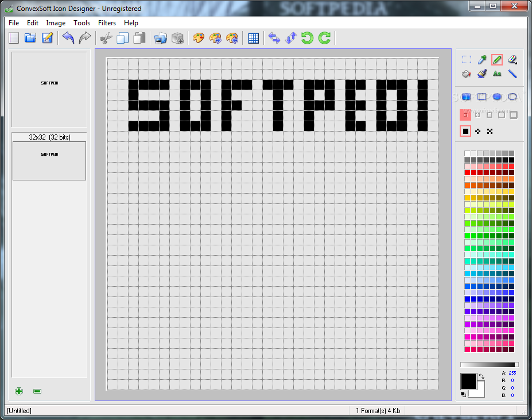Open the Help menu
Viewport: 532px width, 420px height.
pyautogui.click(x=131, y=23)
